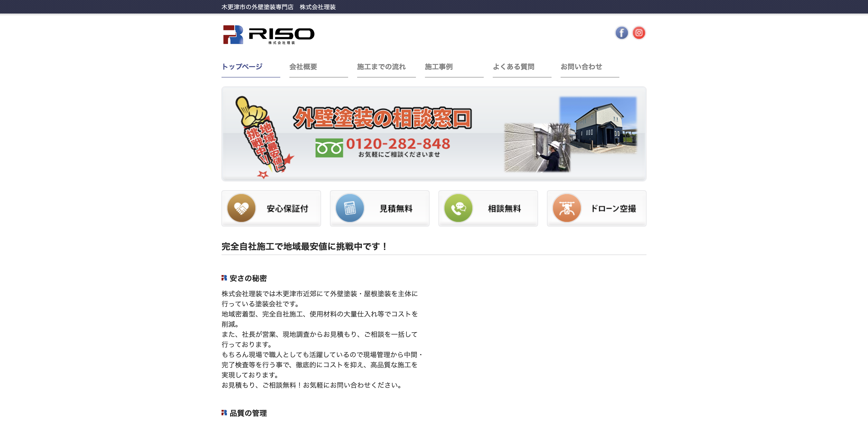
Task: Click the handshake heart warranty icon
Action: [x=241, y=208]
